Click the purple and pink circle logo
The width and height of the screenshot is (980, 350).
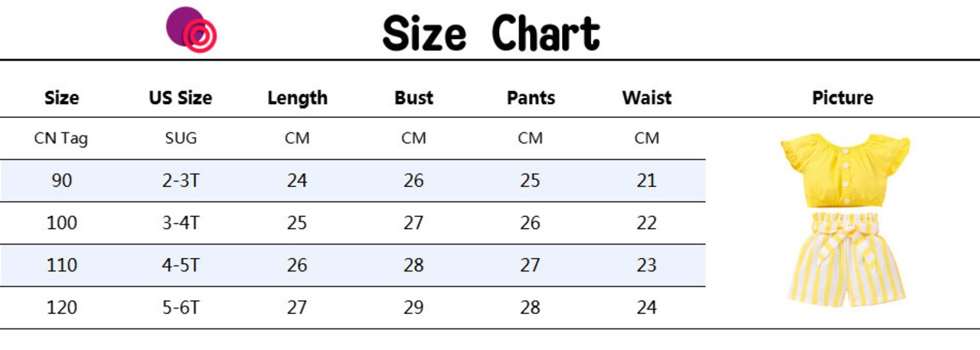tap(191, 30)
